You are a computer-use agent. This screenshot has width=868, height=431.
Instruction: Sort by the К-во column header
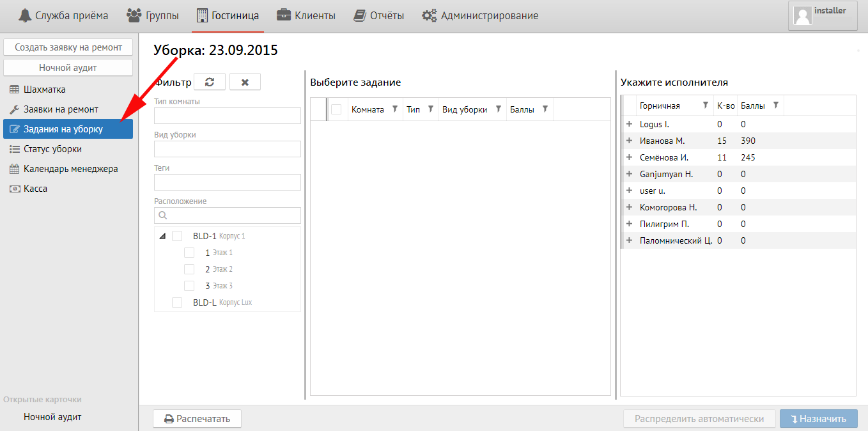725,106
